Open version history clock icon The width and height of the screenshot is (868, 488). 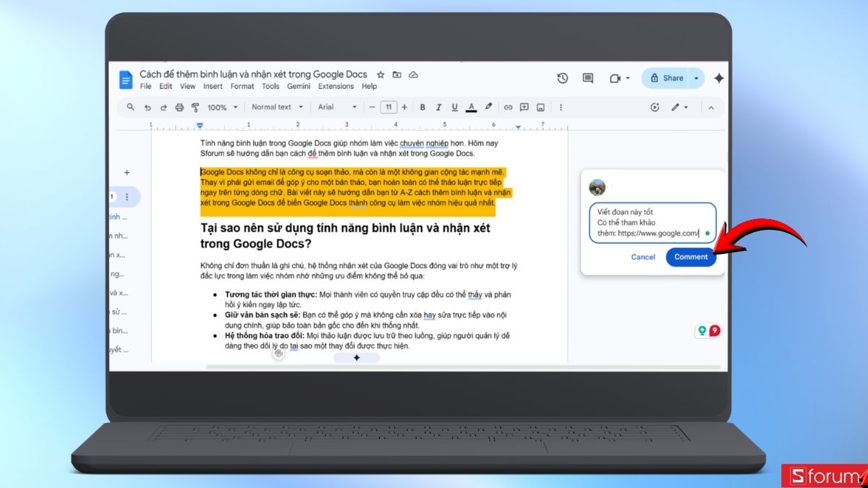(563, 78)
